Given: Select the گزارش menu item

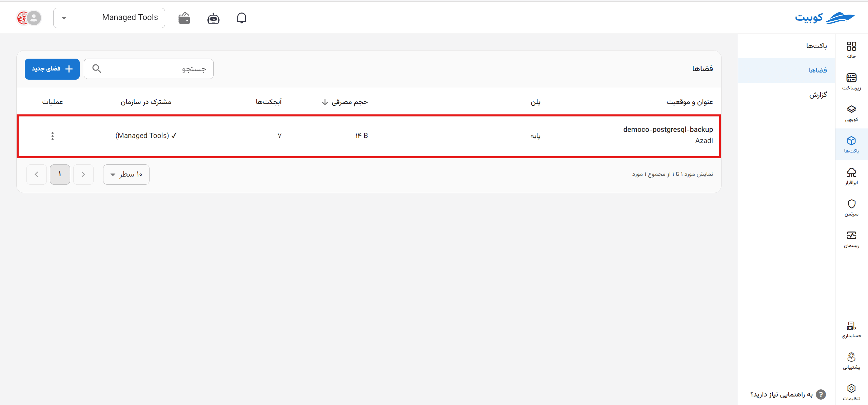Looking at the screenshot, I should click(787, 95).
